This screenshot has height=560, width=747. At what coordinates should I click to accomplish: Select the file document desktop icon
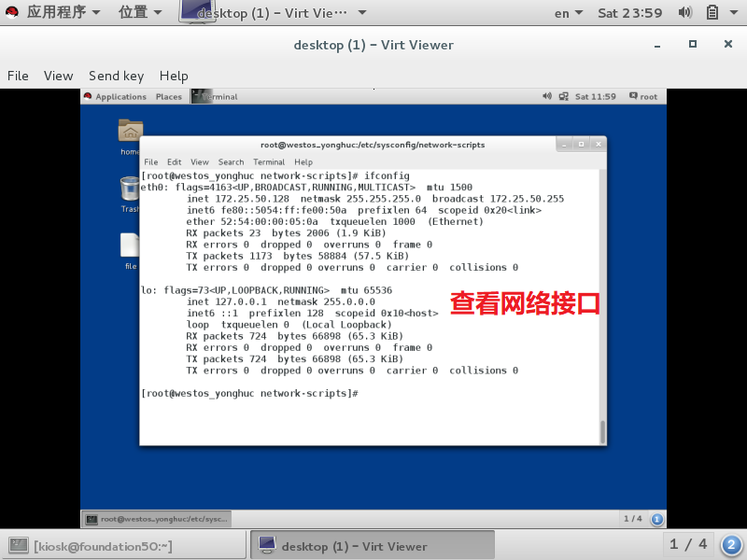tap(130, 251)
